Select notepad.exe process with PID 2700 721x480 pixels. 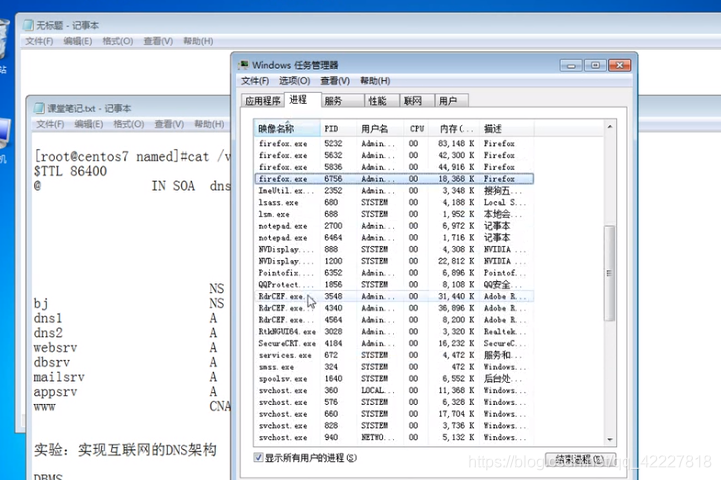pyautogui.click(x=394, y=226)
